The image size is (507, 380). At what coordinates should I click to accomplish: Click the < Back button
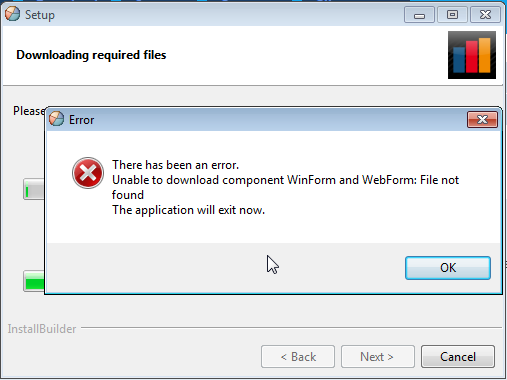(298, 357)
